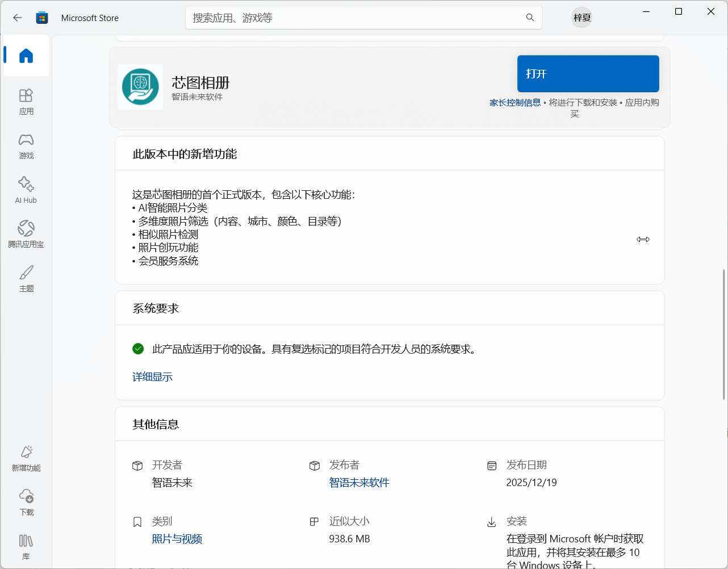Viewport: 728px width, 569px height.
Task: Click 详细显示 to show system requirements
Action: pos(152,376)
